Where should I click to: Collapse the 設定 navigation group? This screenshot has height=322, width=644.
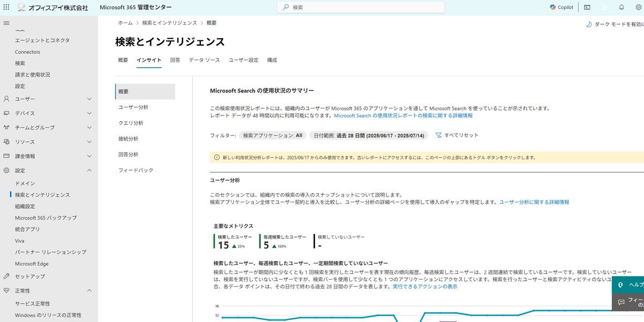89,170
